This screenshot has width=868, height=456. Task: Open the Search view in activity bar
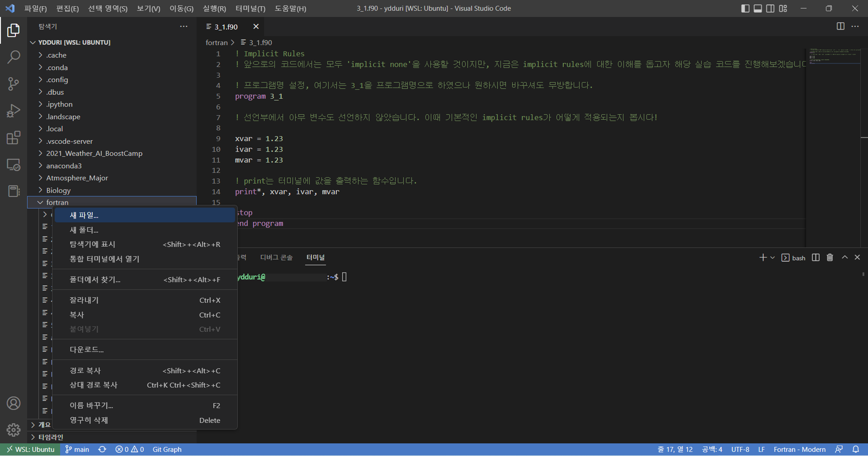click(x=13, y=57)
